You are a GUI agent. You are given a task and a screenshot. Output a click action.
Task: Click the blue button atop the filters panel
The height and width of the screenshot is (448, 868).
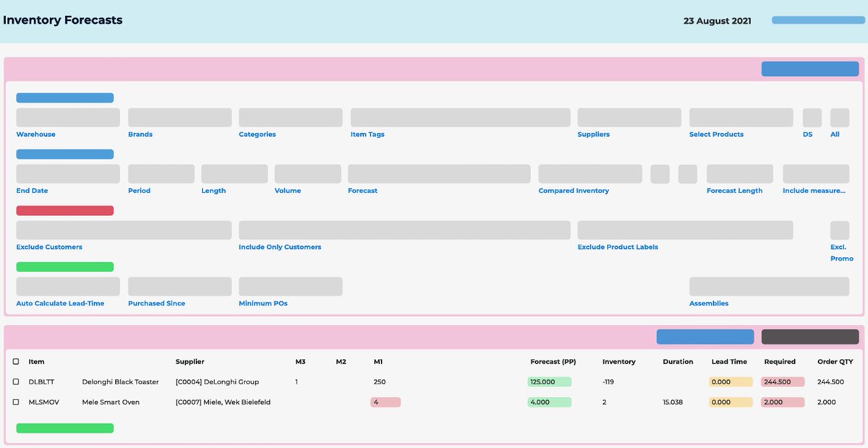click(x=810, y=69)
